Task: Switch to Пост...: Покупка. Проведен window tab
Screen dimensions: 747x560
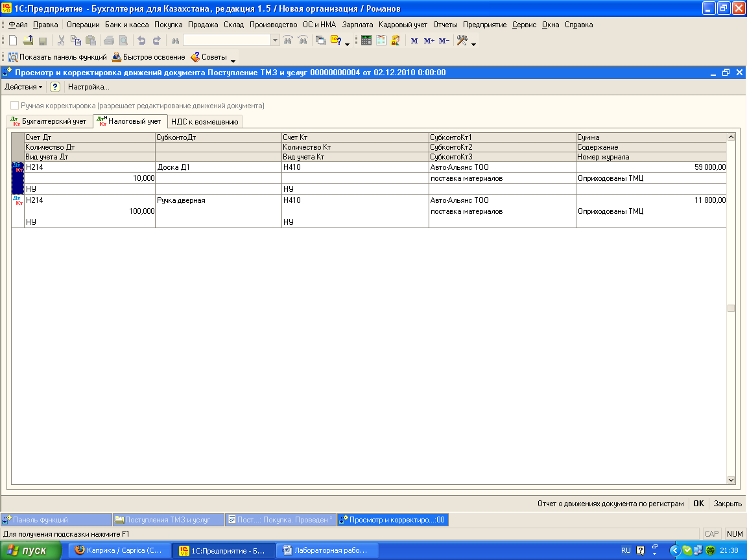Action: [281, 520]
